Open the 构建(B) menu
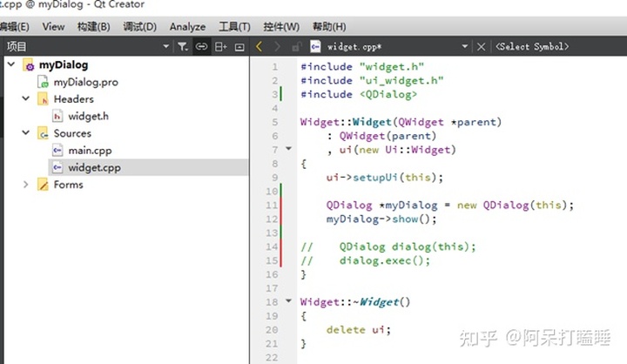The width and height of the screenshot is (627, 364). (x=93, y=27)
